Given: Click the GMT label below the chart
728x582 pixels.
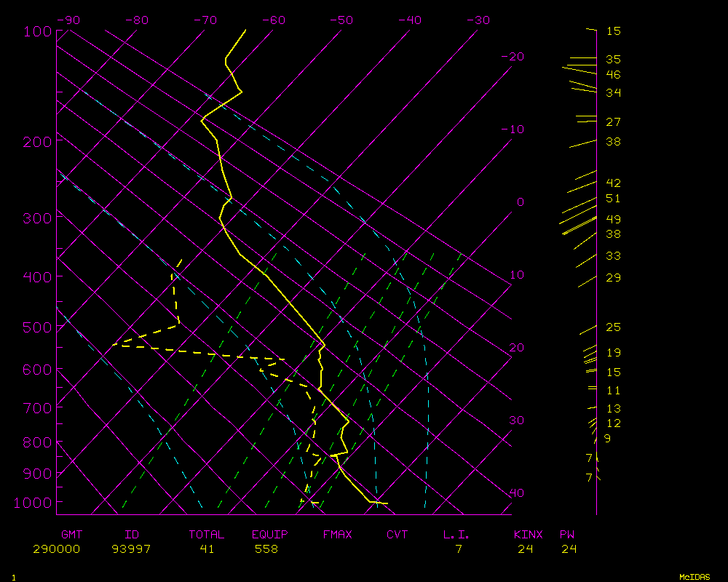Looking at the screenshot, I should [72, 535].
